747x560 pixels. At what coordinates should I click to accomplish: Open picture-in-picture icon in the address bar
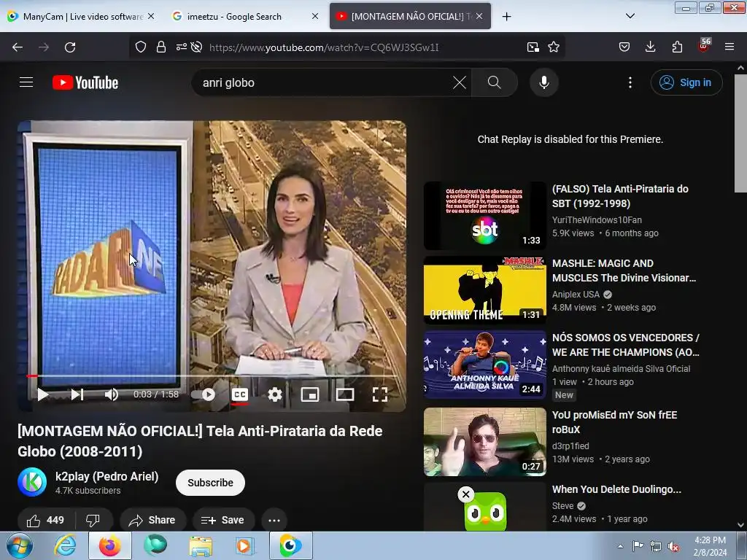pyautogui.click(x=533, y=47)
